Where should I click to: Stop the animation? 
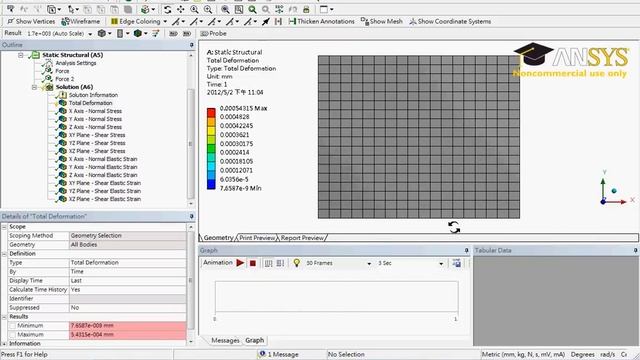point(253,263)
